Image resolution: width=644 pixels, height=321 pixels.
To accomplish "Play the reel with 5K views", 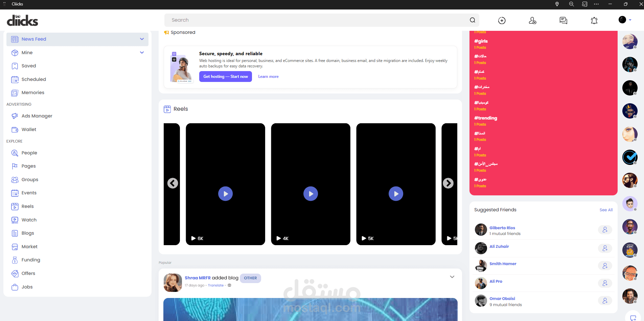I will [396, 194].
